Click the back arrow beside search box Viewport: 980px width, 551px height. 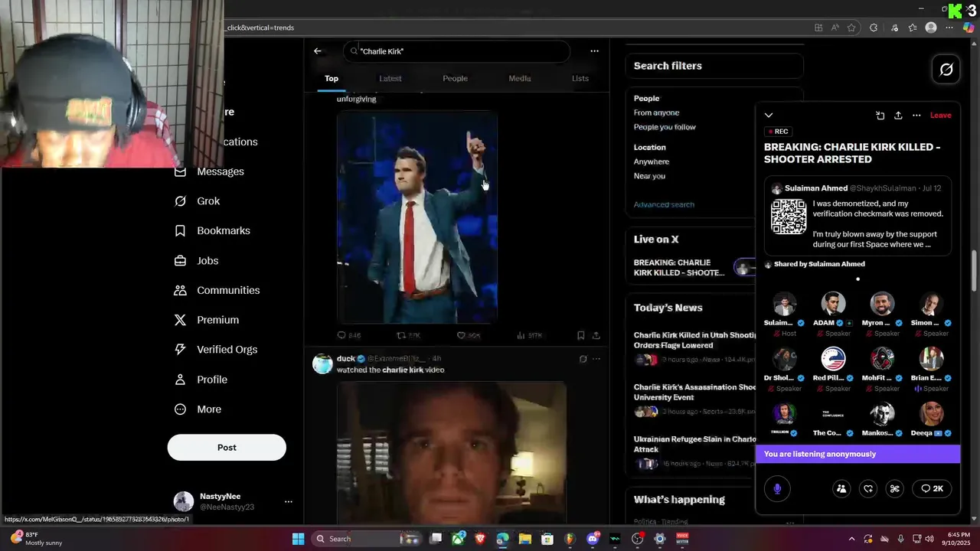pyautogui.click(x=318, y=51)
